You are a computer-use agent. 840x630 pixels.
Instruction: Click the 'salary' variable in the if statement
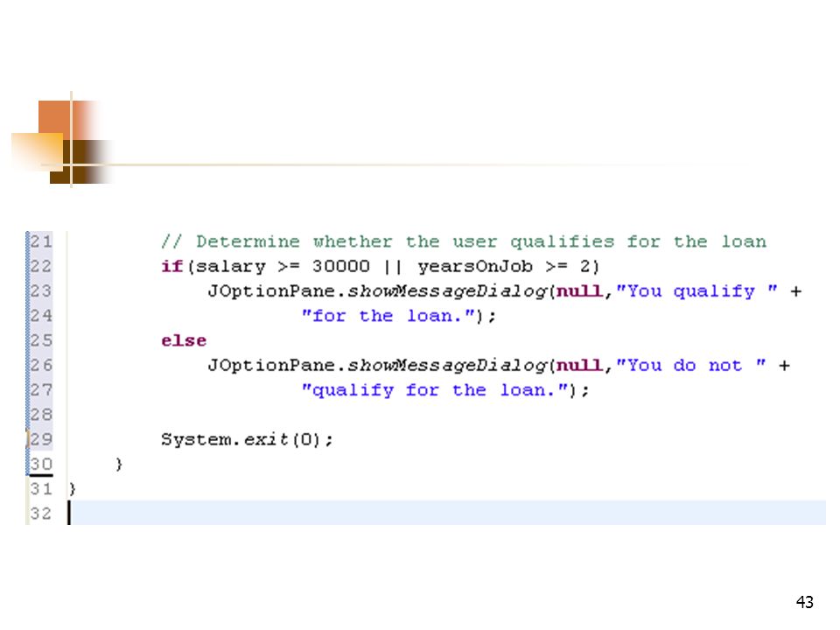point(231,267)
